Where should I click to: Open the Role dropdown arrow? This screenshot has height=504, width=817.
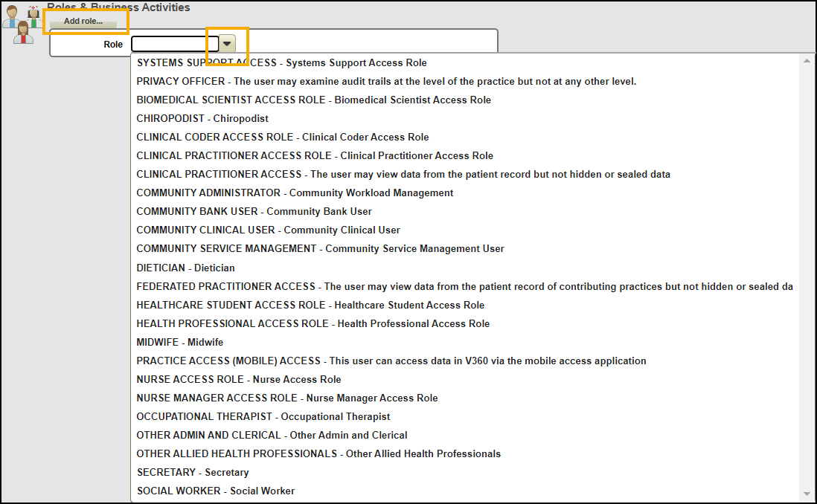pos(228,45)
